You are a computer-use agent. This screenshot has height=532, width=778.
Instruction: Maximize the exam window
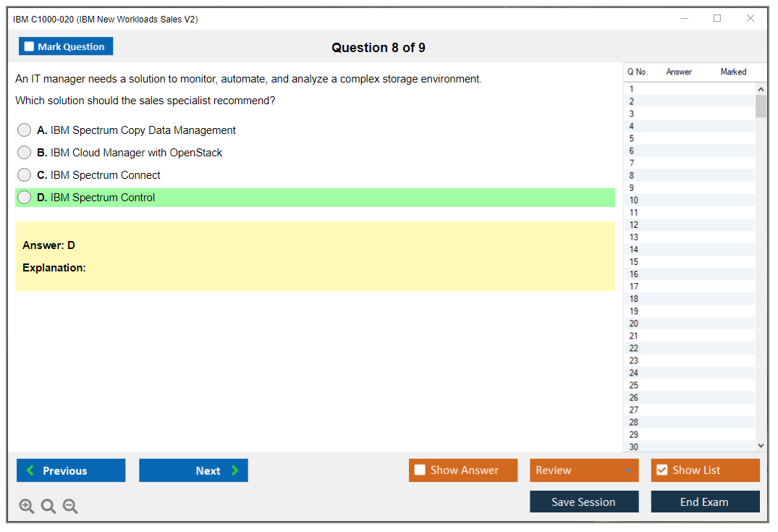tap(717, 19)
